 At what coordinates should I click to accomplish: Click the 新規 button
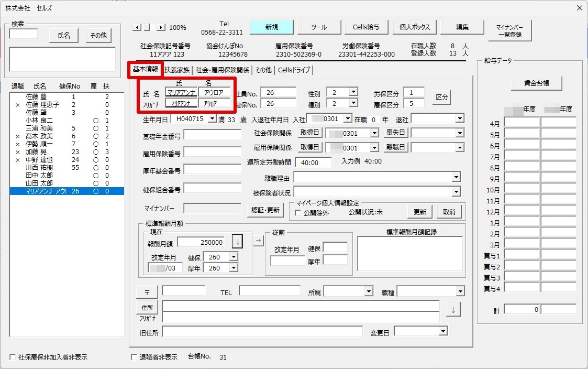[272, 27]
